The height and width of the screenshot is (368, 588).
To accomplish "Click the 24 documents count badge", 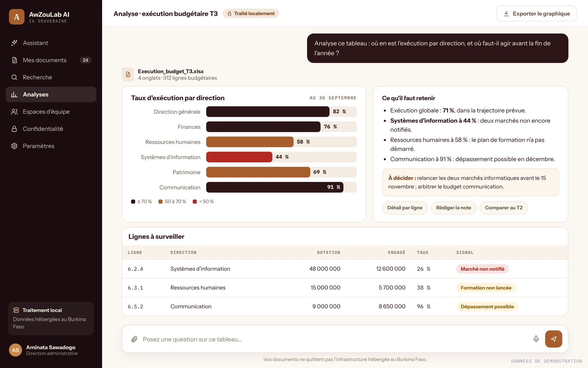I will [85, 60].
